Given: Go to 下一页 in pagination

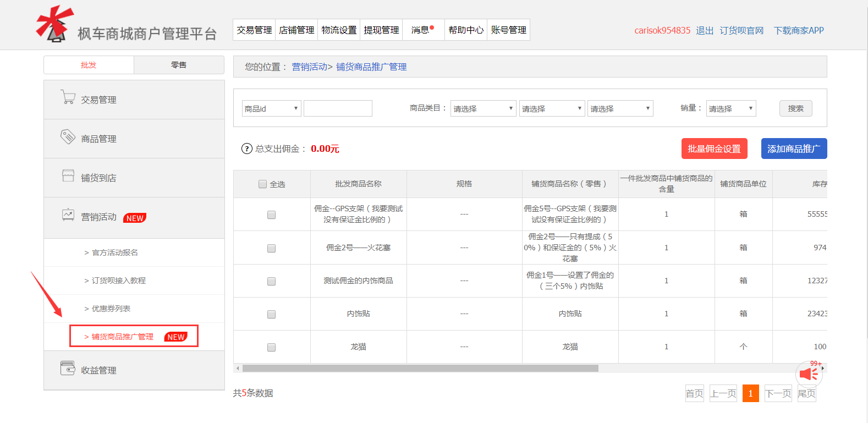Looking at the screenshot, I should [778, 393].
